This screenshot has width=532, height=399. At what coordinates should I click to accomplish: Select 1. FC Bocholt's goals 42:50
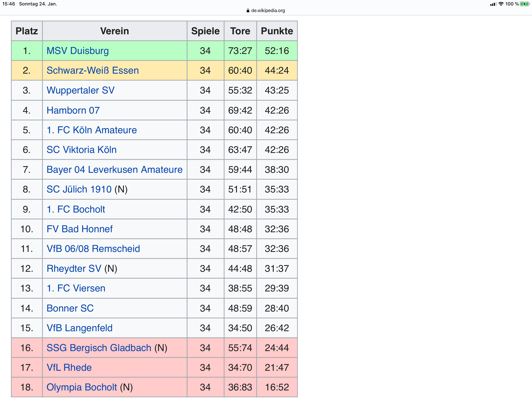[240, 209]
